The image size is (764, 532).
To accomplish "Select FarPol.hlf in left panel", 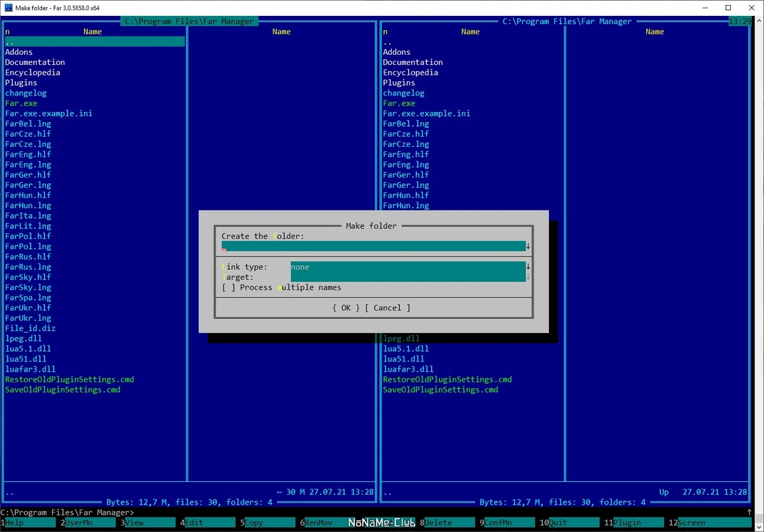I will [x=28, y=236].
